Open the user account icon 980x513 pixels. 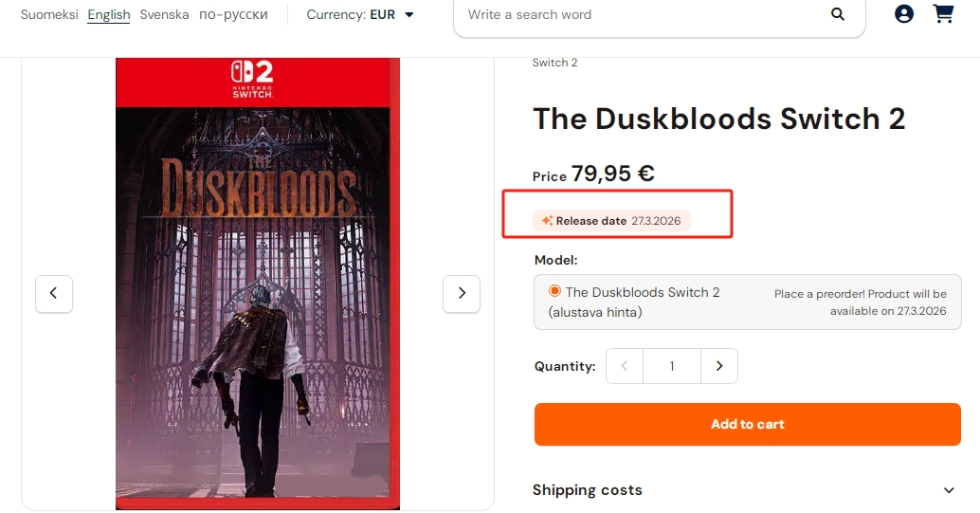(x=904, y=14)
